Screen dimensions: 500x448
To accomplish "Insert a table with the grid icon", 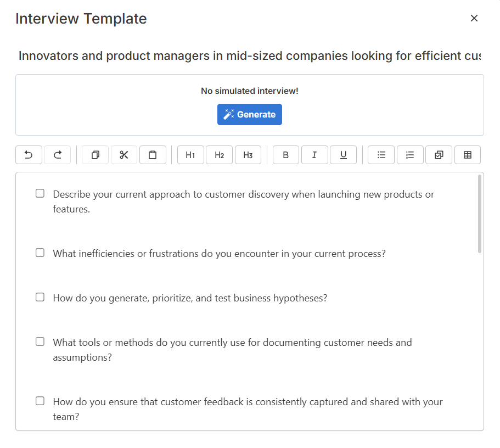I will click(468, 155).
